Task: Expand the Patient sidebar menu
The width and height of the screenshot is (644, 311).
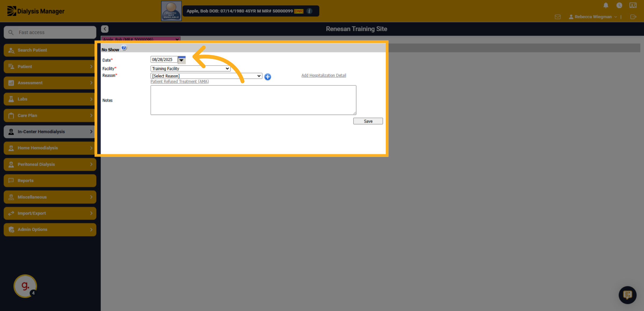Action: point(50,67)
